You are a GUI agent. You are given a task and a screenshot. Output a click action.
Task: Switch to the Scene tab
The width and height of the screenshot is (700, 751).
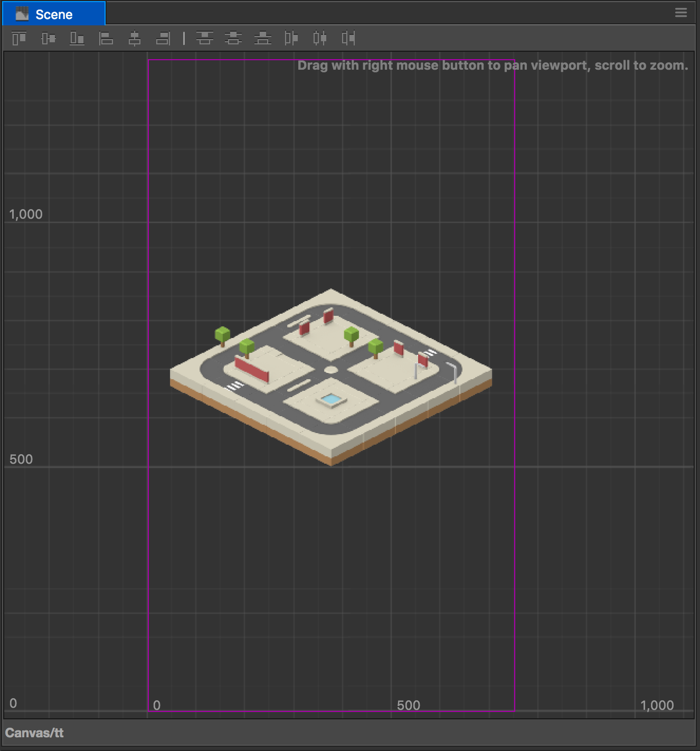[54, 14]
